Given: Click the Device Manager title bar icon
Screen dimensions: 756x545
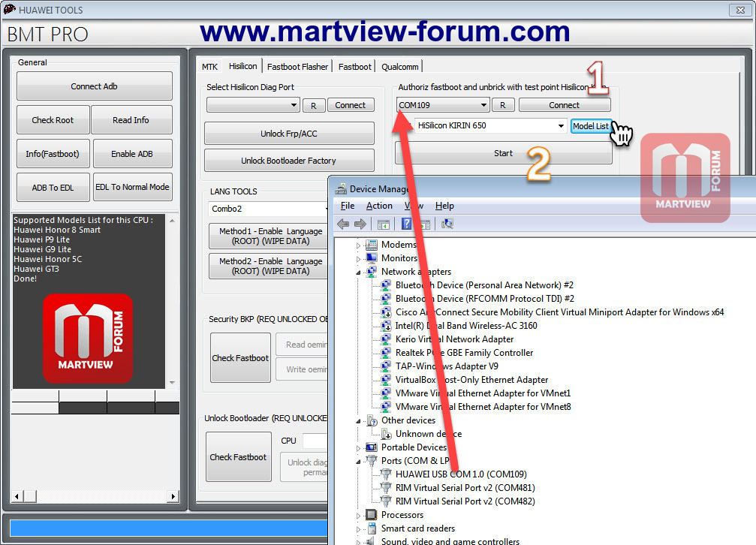Looking at the screenshot, I should pyautogui.click(x=341, y=188).
